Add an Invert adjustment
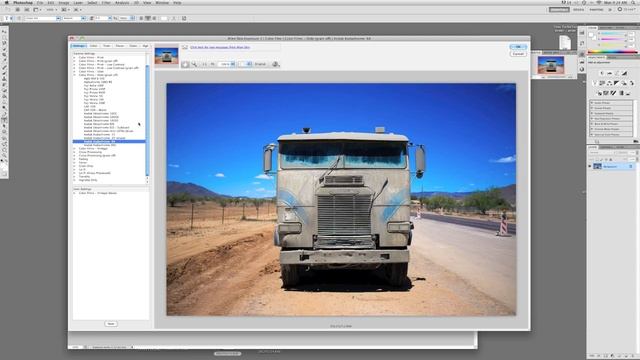Viewport: 640px width, 360px height. click(599, 93)
